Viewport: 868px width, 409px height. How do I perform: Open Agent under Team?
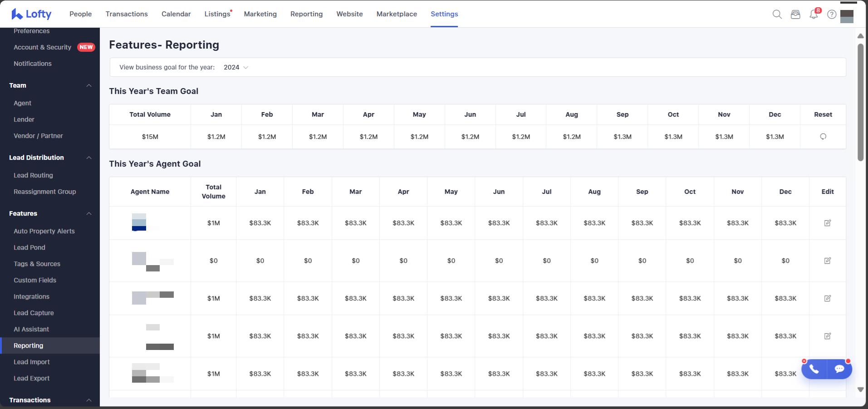23,103
